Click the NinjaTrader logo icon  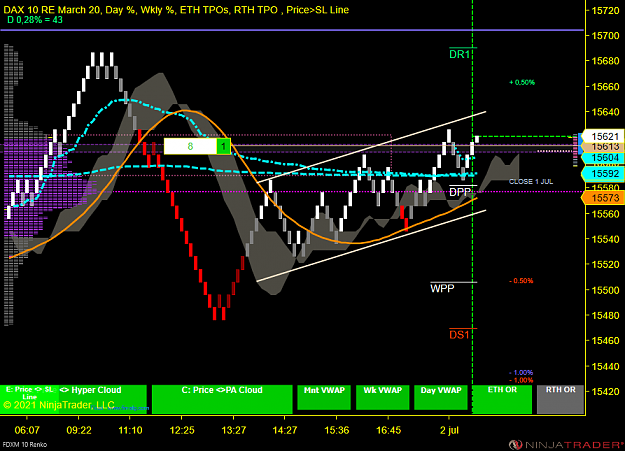point(515,444)
